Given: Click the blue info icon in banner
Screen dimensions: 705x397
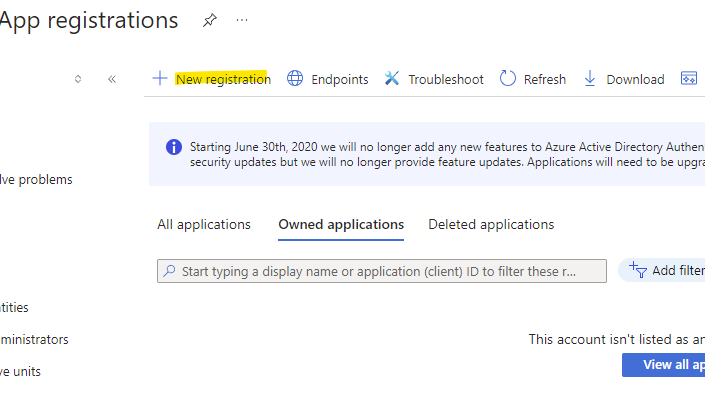Looking at the screenshot, I should 174,147.
